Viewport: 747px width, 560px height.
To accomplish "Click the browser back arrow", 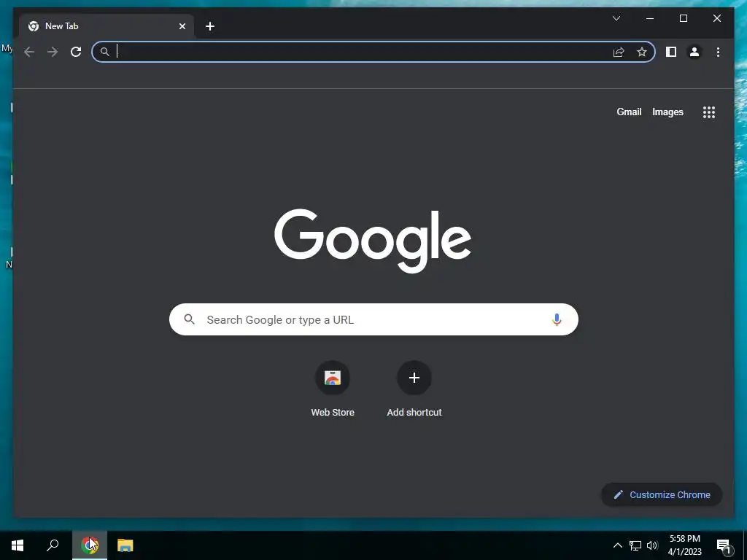I will pyautogui.click(x=29, y=52).
